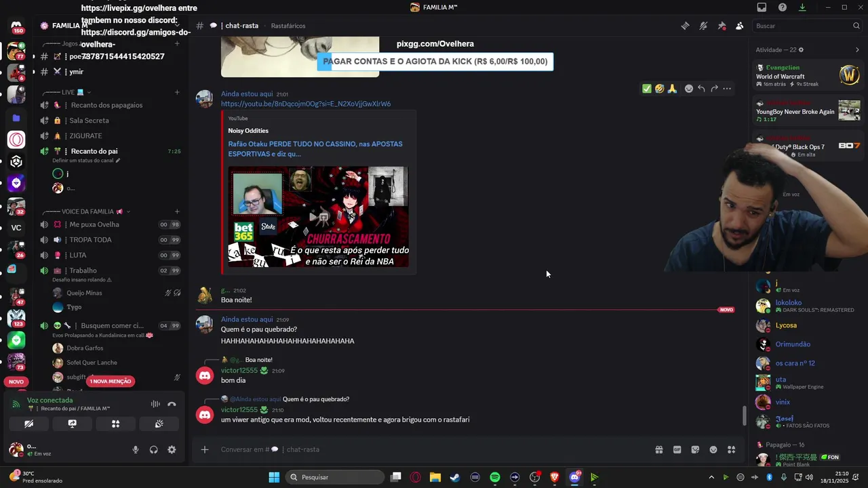
Task: Deafen with headphones icon
Action: pos(154,449)
